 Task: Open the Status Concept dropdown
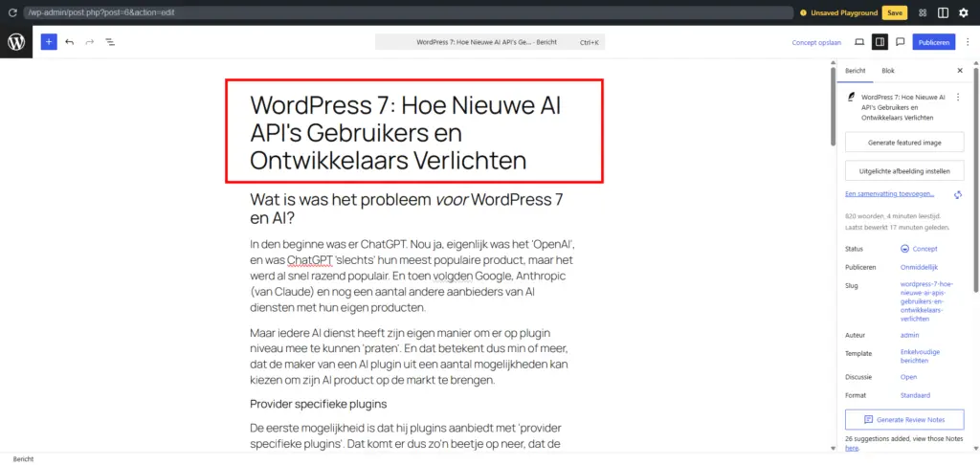pos(919,249)
